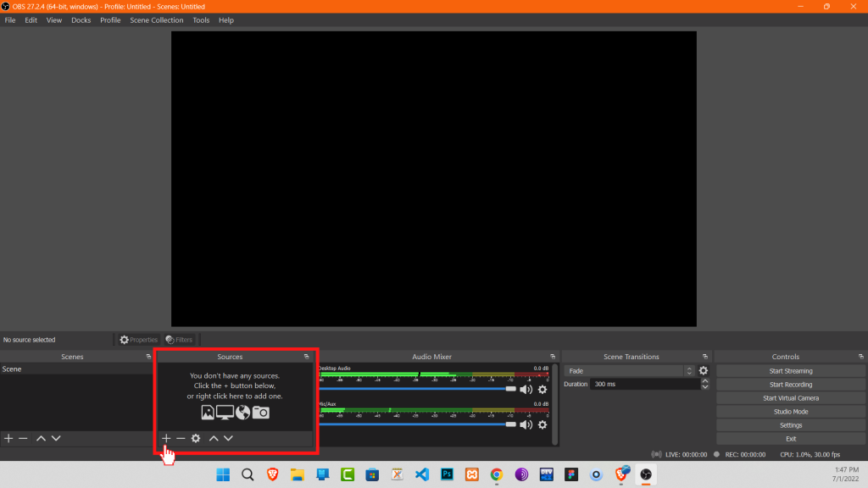Add a new source with plus button
Image resolution: width=868 pixels, height=488 pixels.
[166, 438]
